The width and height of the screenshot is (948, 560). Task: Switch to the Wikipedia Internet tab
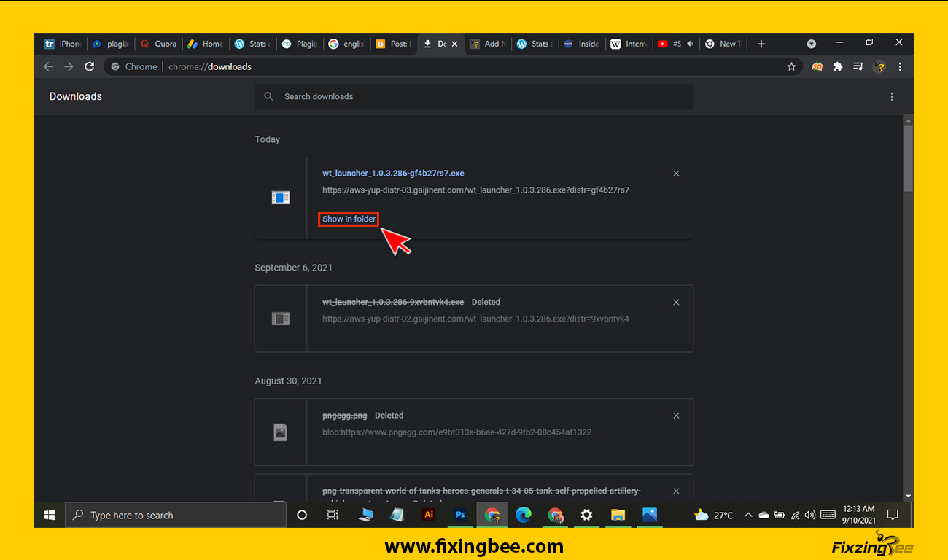[629, 44]
